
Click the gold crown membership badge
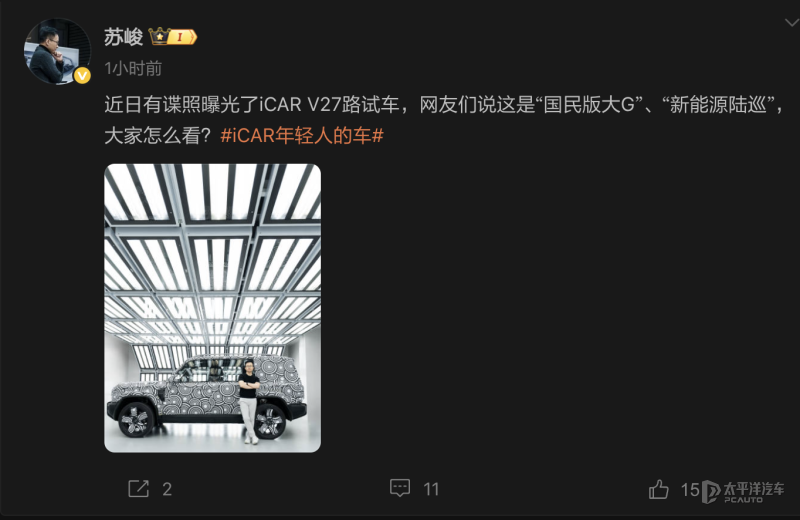pos(159,37)
